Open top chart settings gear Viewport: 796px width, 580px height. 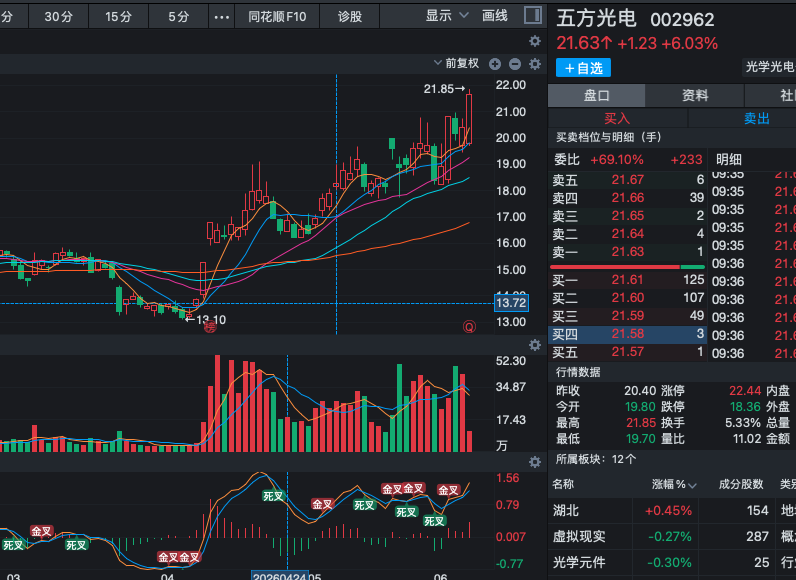[535, 41]
